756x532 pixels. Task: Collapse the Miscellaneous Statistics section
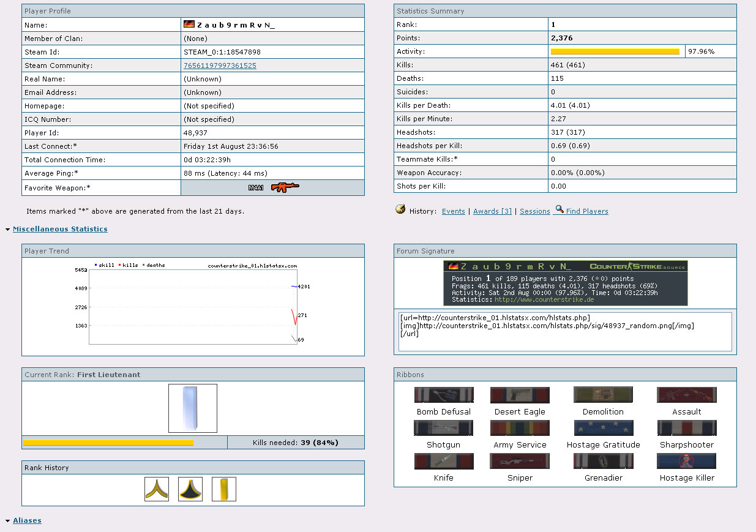point(60,229)
